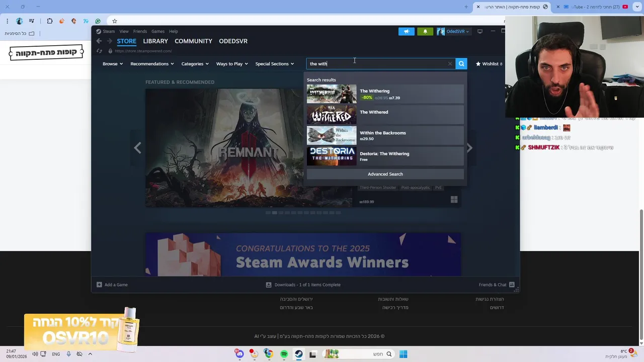Open Steam from the taskbar
This screenshot has height=362, width=644.
tap(298, 354)
